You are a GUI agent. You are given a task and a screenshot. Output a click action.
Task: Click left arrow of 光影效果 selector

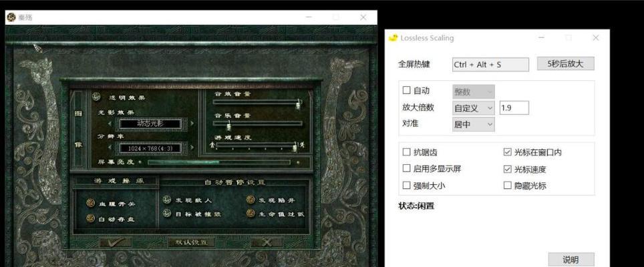(x=110, y=123)
